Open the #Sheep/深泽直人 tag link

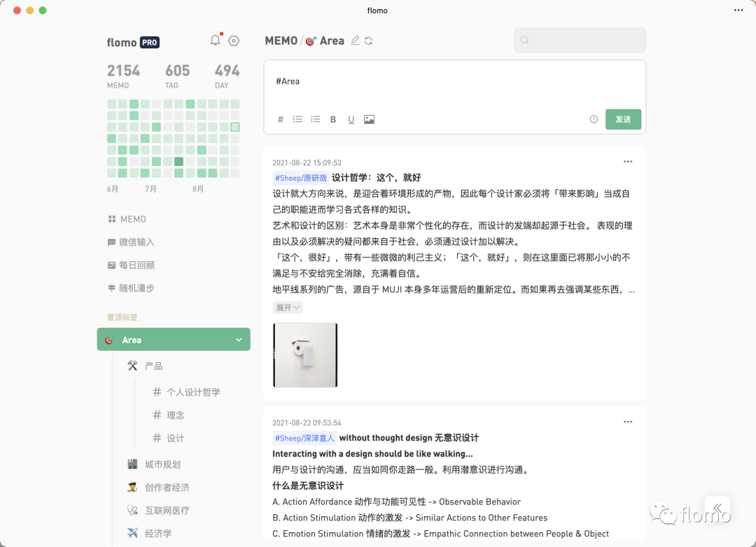(x=304, y=438)
